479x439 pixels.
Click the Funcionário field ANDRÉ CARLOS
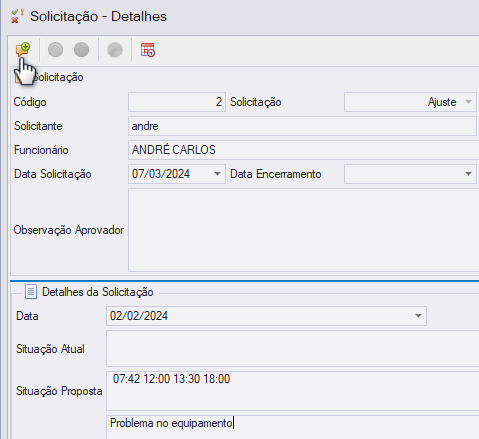click(x=304, y=150)
